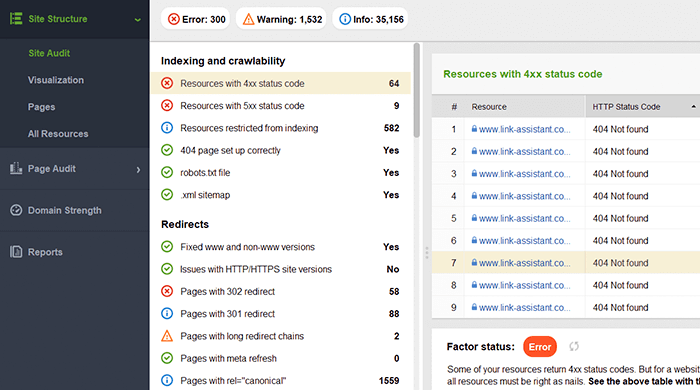This screenshot has width=700, height=390.
Task: Filter by Info: 35,156 button
Action: (x=370, y=19)
